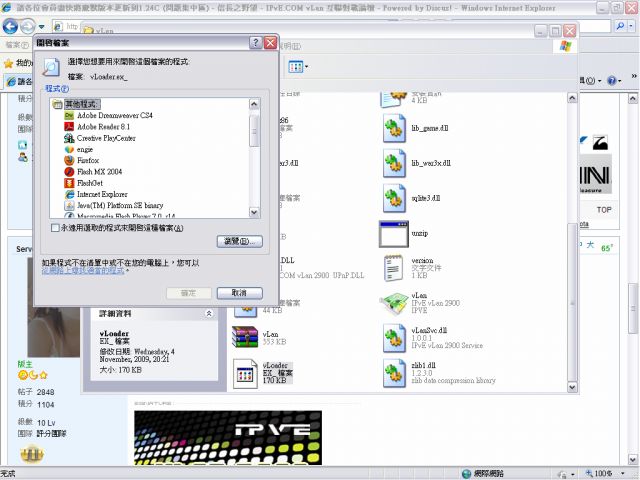Open the folder view mode dropdown

(298, 67)
